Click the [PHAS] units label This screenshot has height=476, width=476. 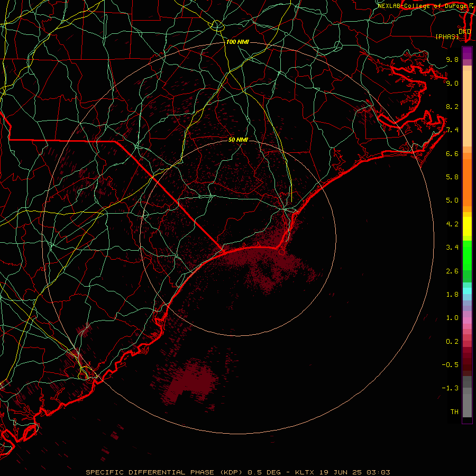pos(447,36)
